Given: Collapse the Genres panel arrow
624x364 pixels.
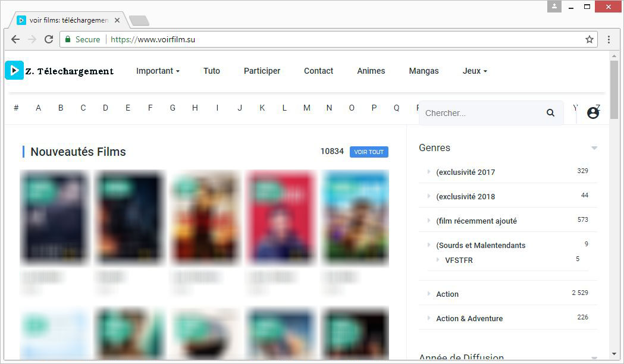Looking at the screenshot, I should point(594,148).
